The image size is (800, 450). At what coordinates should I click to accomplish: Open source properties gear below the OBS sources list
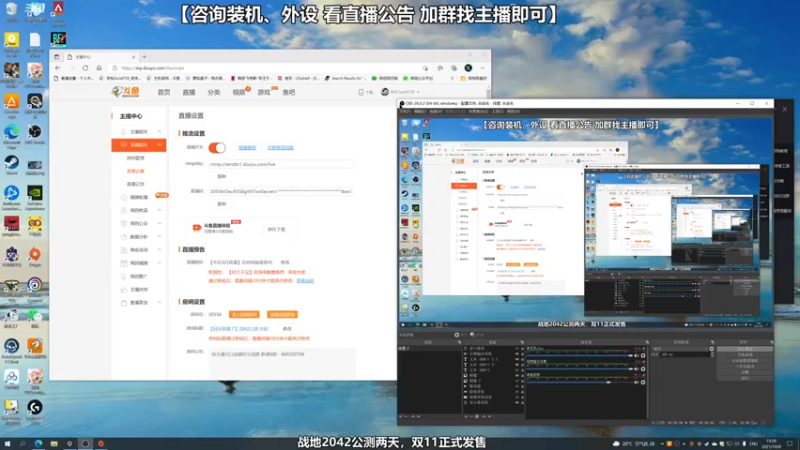coord(477,416)
